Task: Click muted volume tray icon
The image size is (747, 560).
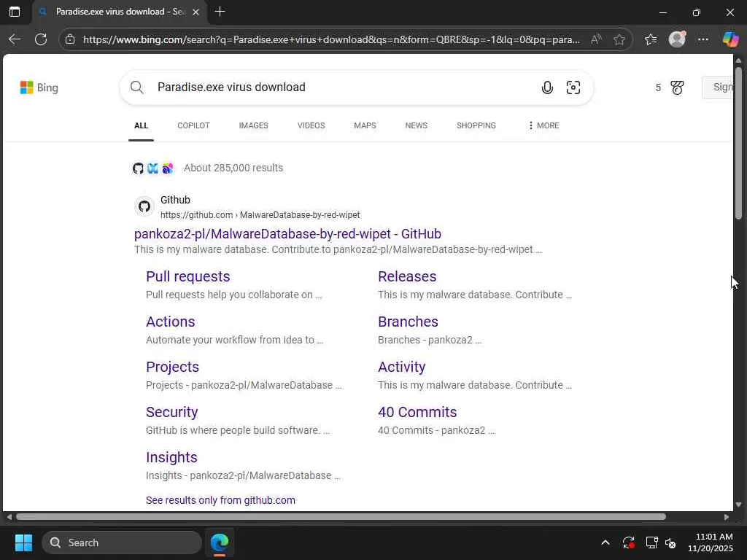Action: 670,542
